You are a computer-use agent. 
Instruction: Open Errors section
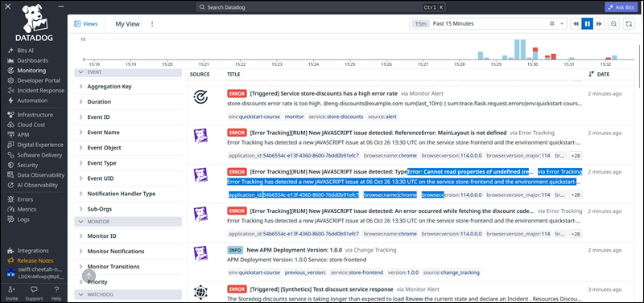[25, 199]
